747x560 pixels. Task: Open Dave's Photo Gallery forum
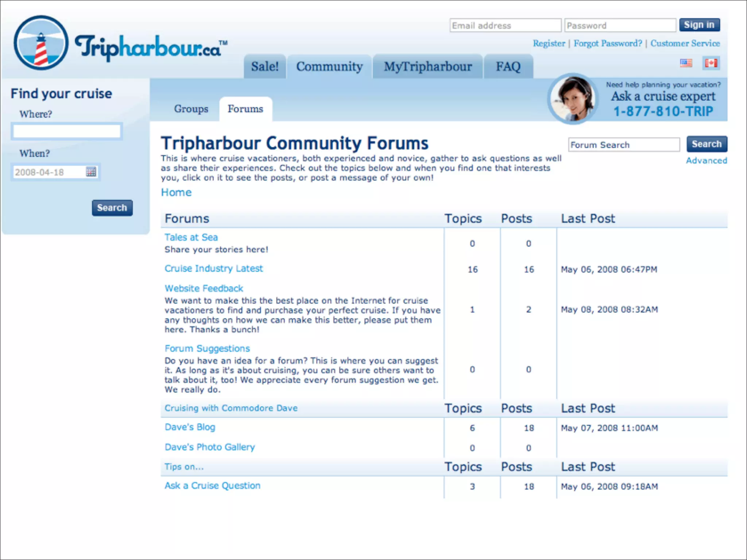pos(209,447)
